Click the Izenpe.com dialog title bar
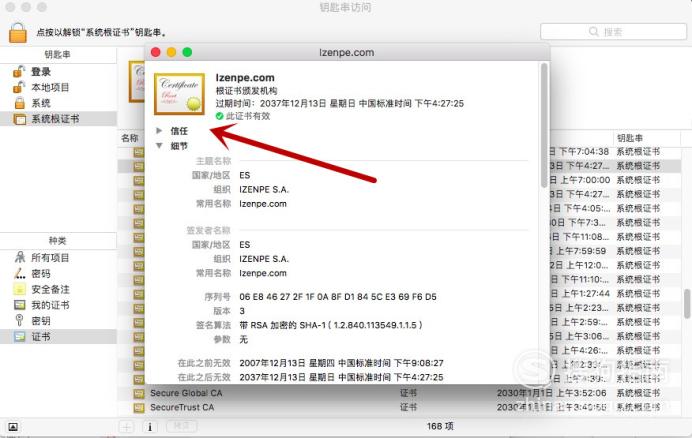Image resolution: width=692 pixels, height=438 pixels. (x=347, y=52)
